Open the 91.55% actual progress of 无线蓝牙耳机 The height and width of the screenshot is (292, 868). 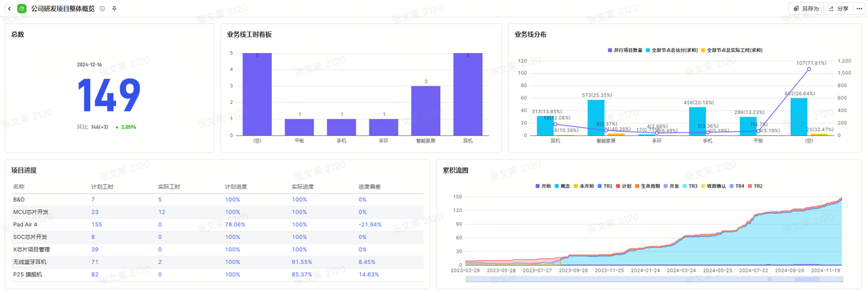coord(302,261)
